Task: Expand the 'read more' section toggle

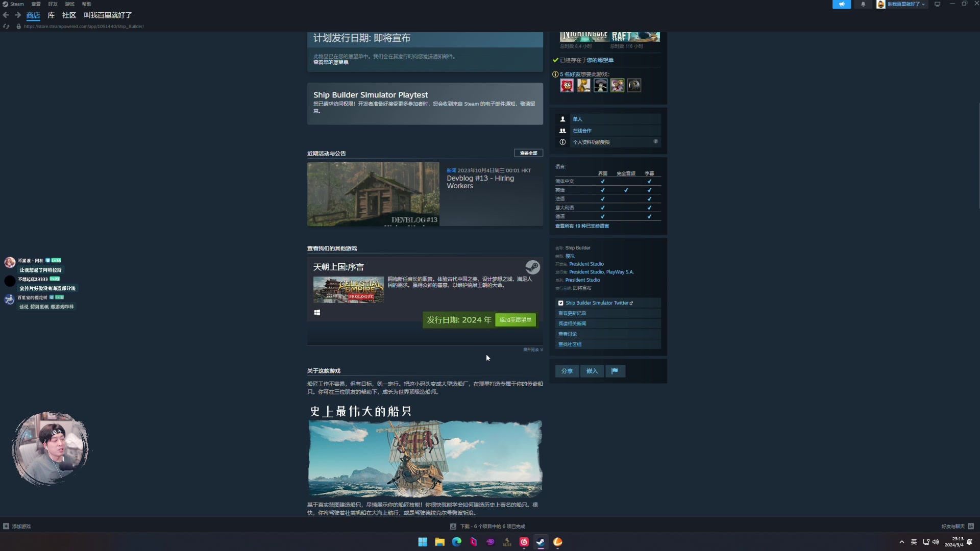Action: (x=533, y=350)
